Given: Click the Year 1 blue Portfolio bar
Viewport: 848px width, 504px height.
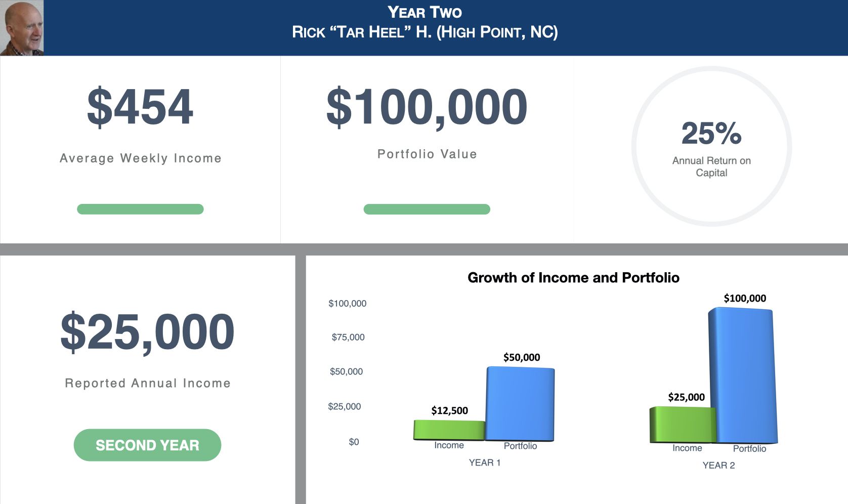Looking at the screenshot, I should point(520,403).
